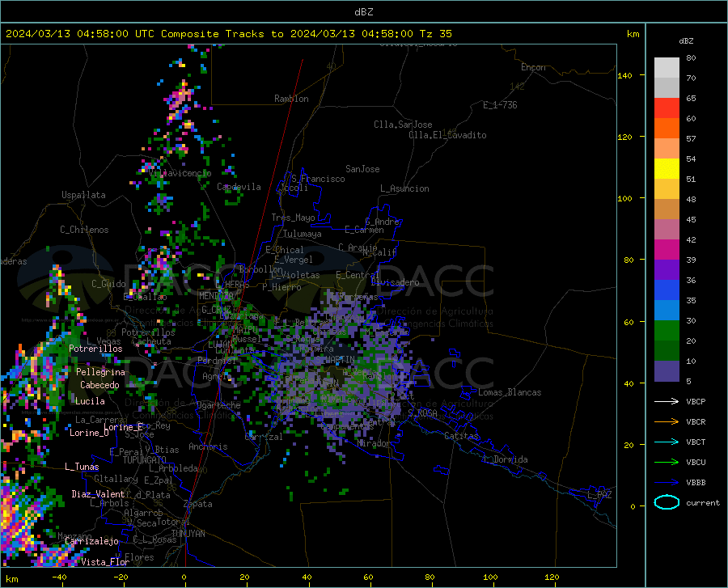
Task: Click the '140' km tick on right axis
Action: tap(624, 75)
